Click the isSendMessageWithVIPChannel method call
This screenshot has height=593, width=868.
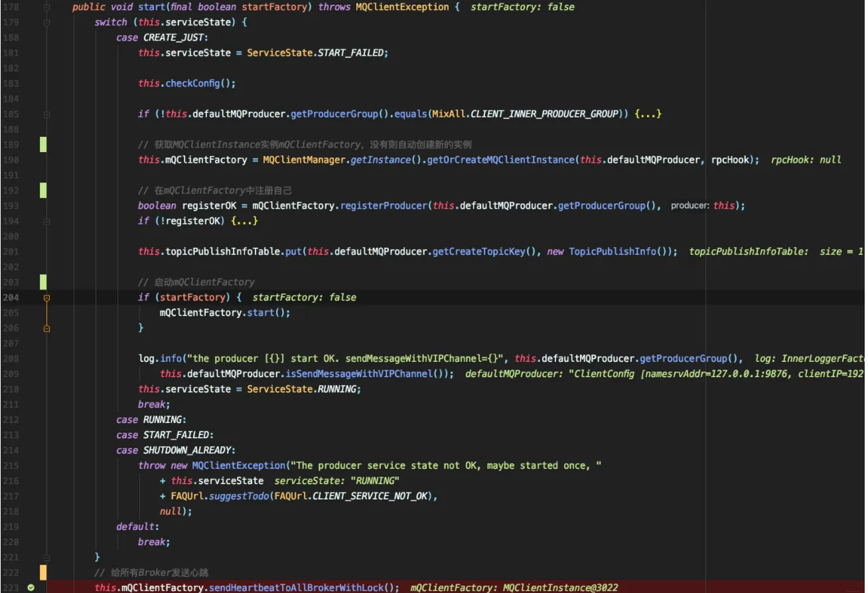tap(360, 374)
